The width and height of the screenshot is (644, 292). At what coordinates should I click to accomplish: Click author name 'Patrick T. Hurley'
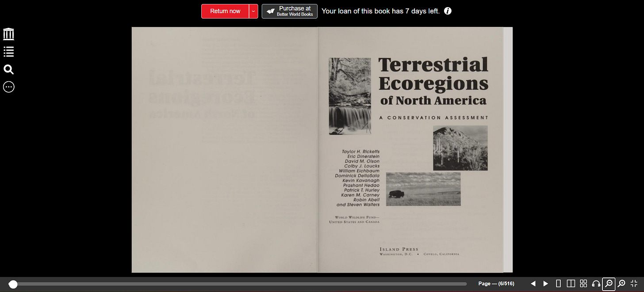click(362, 190)
